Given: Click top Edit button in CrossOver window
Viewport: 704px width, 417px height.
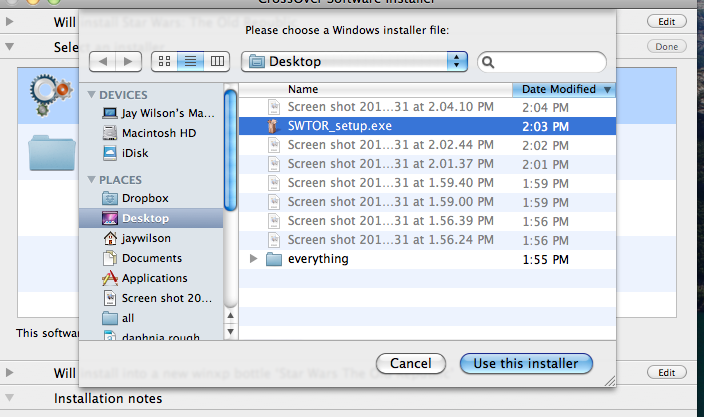Looking at the screenshot, I should [667, 22].
